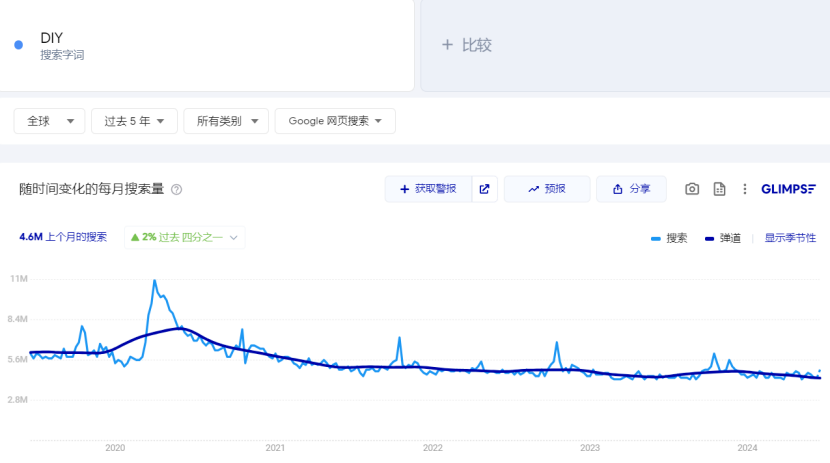Click 4.6M 上个月的搜索 stat
Screen dimensions: 830x463
click(63, 237)
